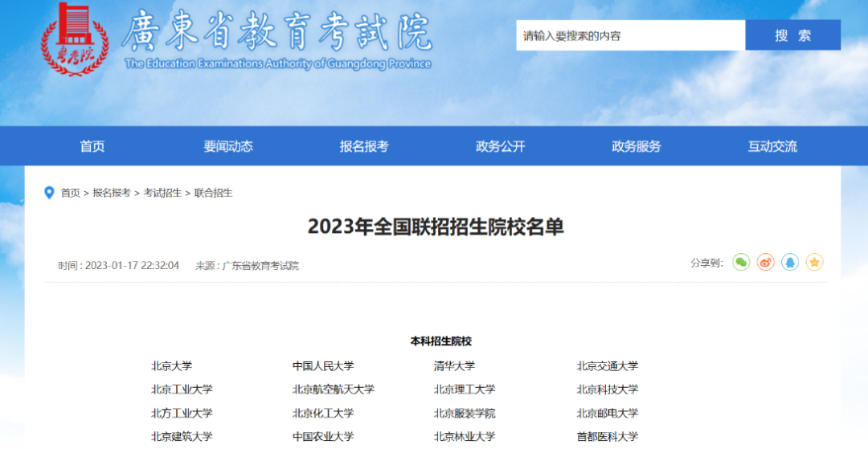Share the article via Weibo icon
The height and width of the screenshot is (449, 868).
[x=766, y=262]
